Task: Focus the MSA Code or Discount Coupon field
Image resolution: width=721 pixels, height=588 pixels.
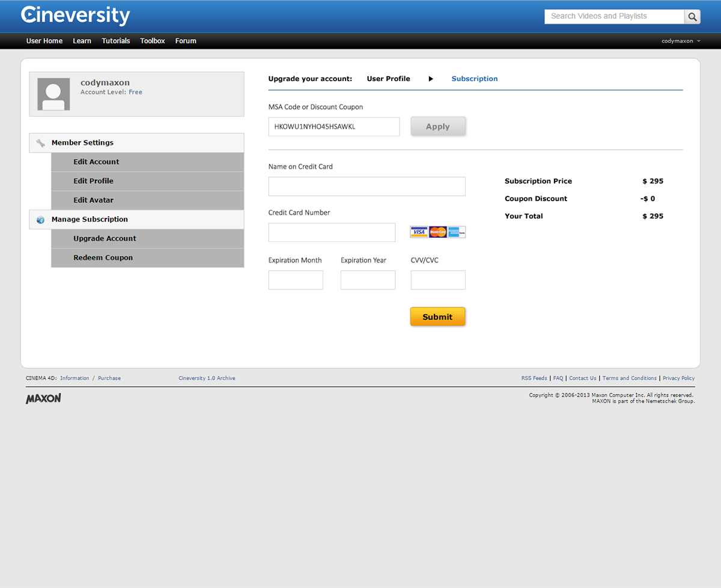Action: point(334,127)
